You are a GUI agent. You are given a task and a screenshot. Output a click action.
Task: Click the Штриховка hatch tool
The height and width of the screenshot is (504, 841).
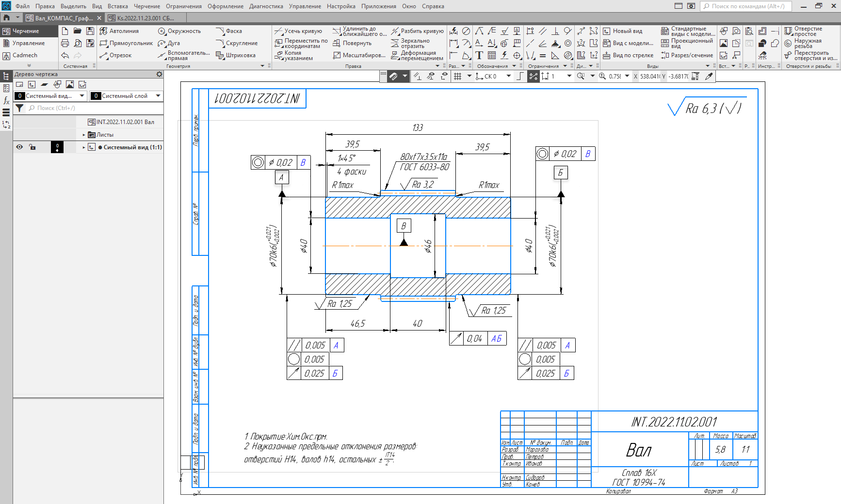pos(236,55)
